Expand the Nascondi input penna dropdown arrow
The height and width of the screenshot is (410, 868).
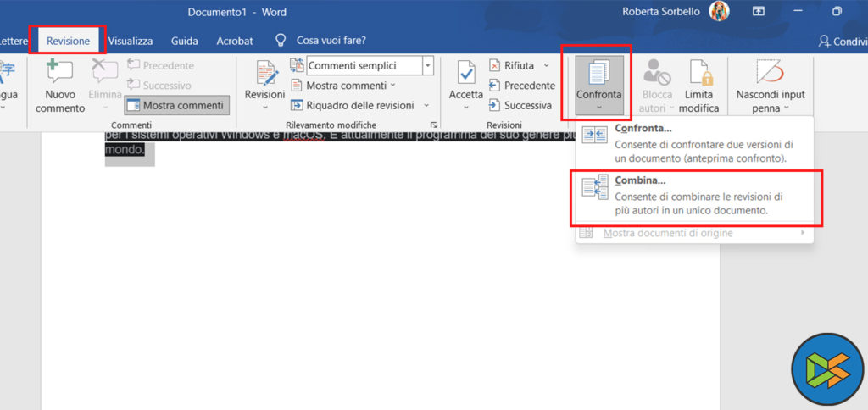[786, 108]
